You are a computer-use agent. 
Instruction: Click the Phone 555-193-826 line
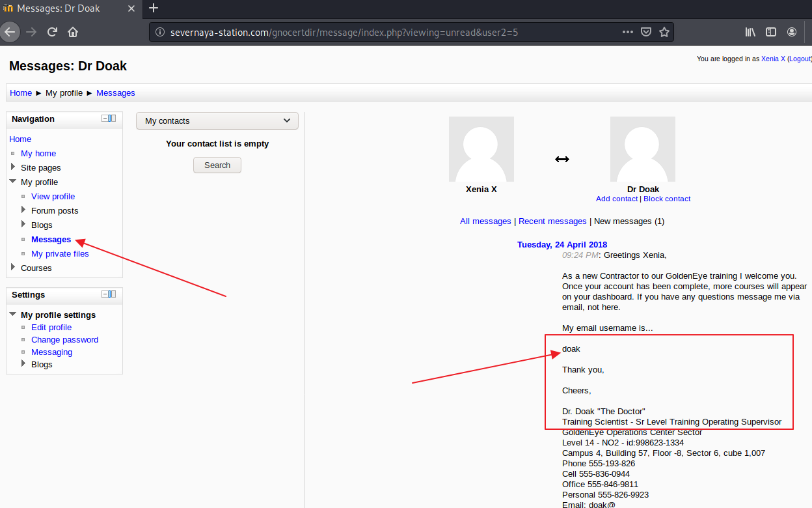pos(599,464)
